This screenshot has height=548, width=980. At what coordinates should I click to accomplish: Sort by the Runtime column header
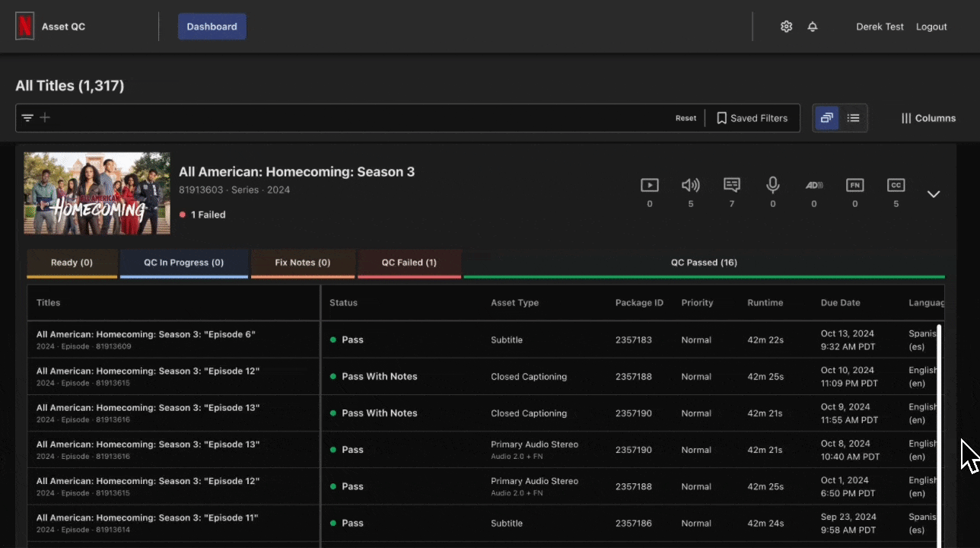(765, 303)
